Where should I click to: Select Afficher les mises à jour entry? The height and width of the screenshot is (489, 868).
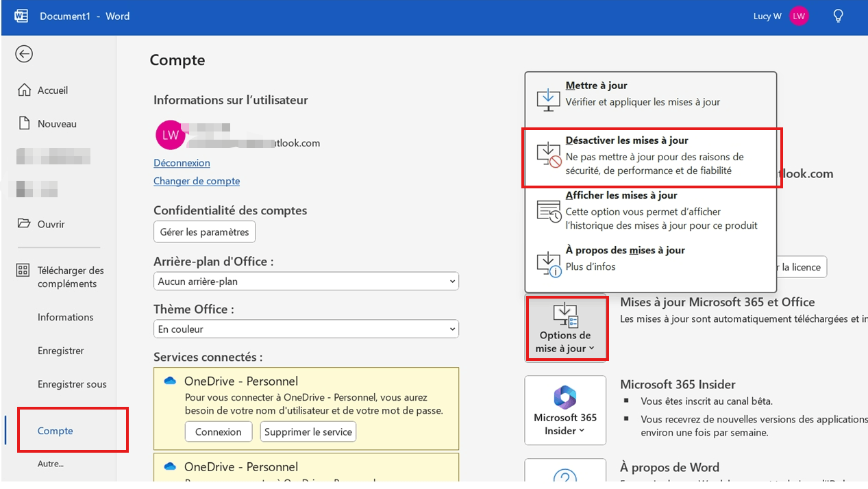(x=651, y=211)
